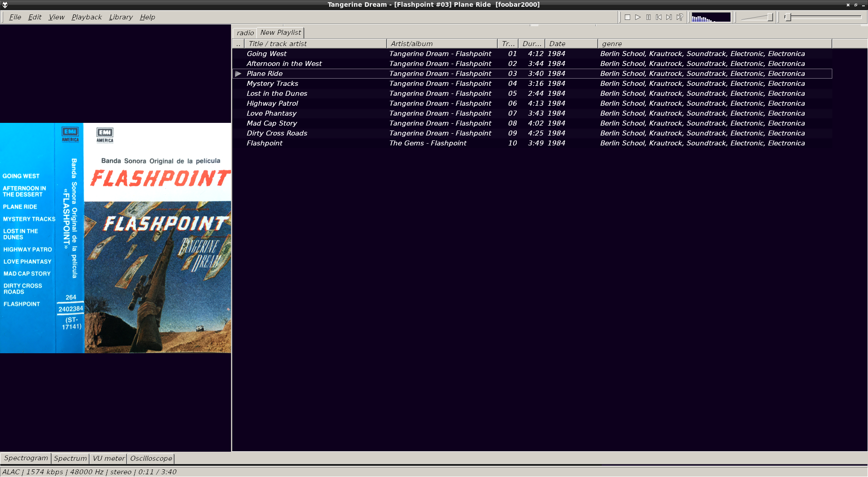Sort by Track number column header
Image resolution: width=868 pixels, height=477 pixels.
[x=508, y=44]
